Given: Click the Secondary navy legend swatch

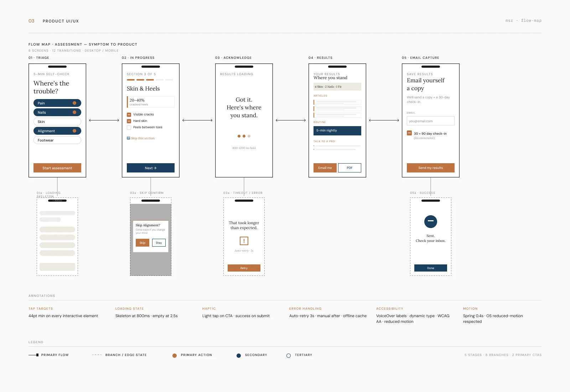Looking at the screenshot, I should point(239,355).
